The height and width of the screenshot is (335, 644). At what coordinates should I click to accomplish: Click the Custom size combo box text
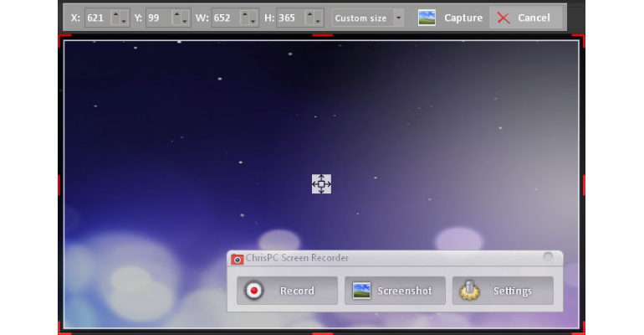coord(360,18)
